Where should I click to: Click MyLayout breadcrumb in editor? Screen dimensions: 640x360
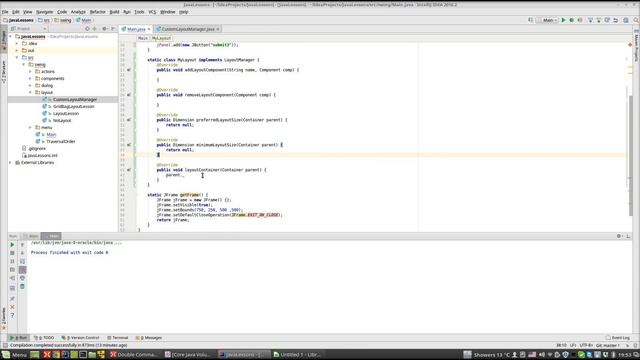pos(161,38)
